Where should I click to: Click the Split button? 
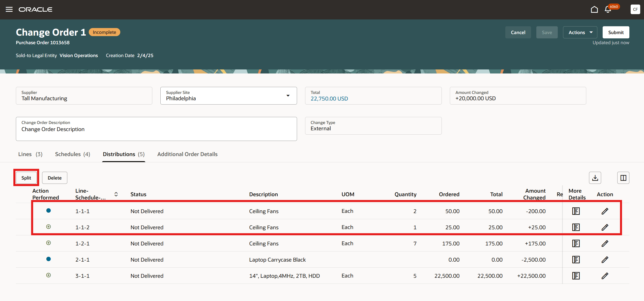click(26, 178)
